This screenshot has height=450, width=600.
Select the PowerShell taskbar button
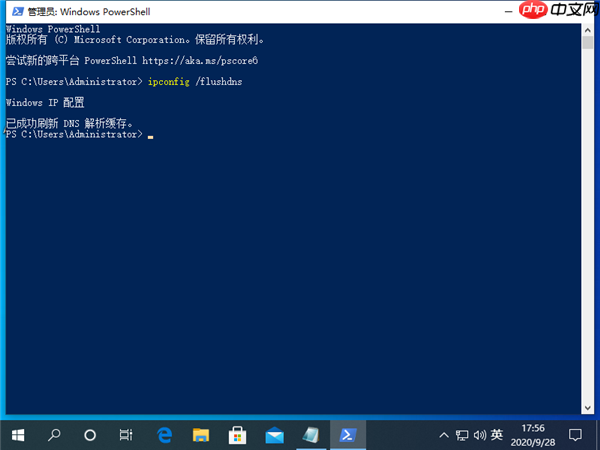tap(348, 435)
